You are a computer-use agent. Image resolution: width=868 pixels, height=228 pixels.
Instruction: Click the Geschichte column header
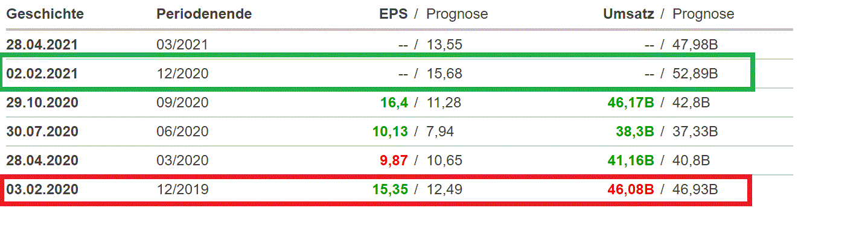pos(45,14)
